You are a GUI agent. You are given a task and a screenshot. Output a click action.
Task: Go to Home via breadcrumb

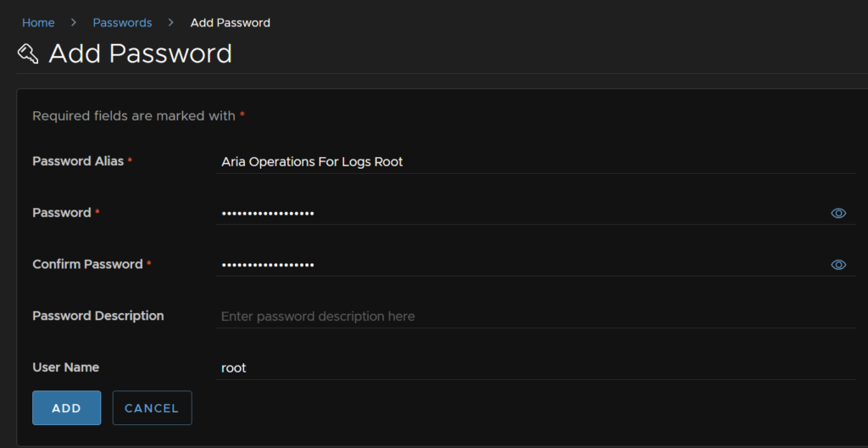click(x=38, y=23)
